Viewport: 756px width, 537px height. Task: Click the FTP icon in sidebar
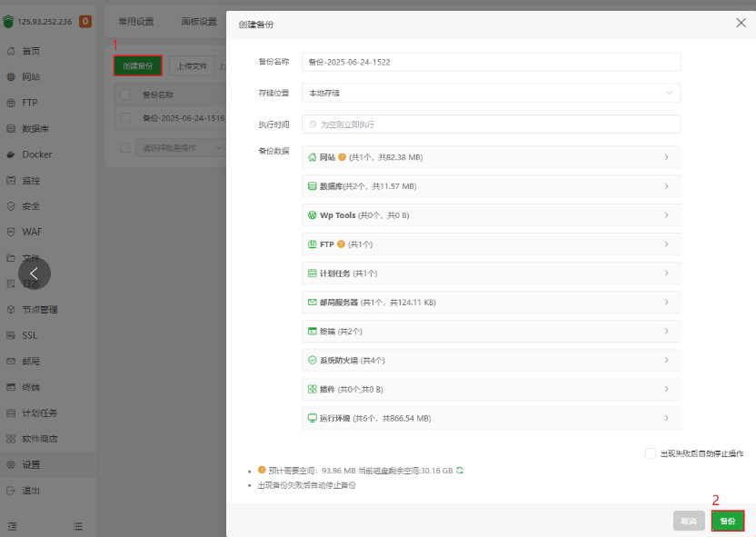coord(11,103)
